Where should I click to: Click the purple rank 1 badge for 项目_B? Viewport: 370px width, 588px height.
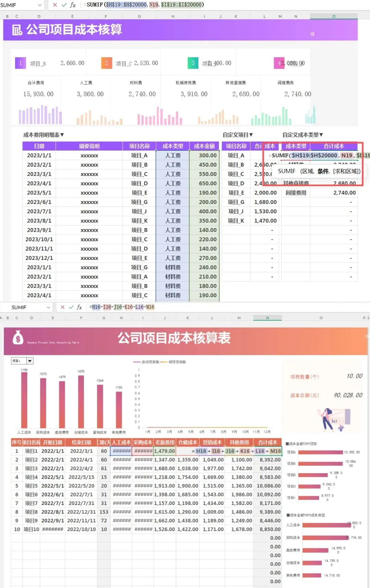pos(21,63)
